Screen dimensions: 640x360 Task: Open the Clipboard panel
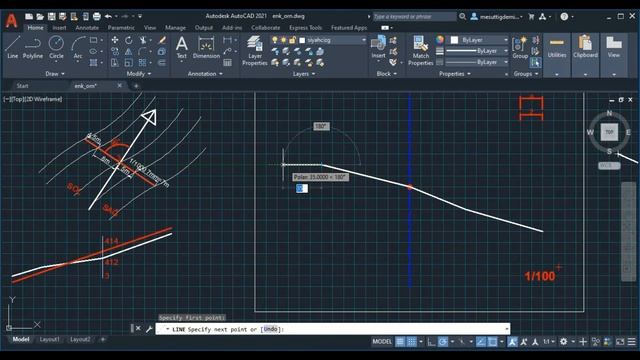click(x=585, y=55)
